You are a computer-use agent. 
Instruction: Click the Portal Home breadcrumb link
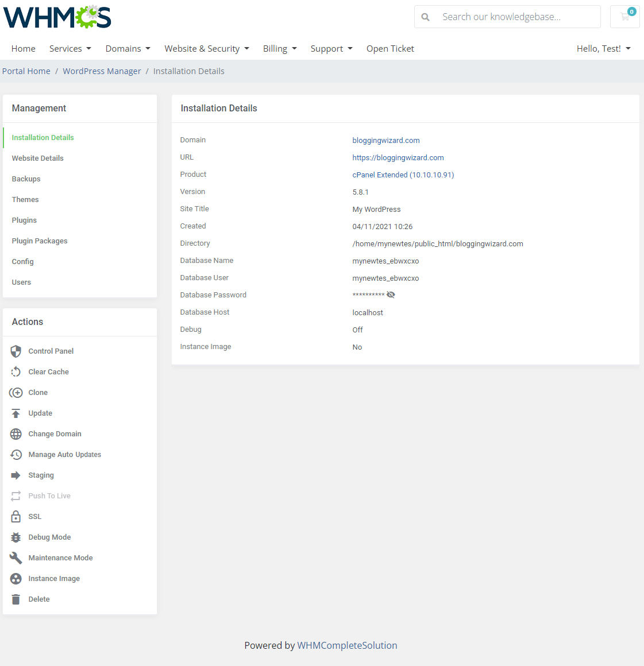point(26,71)
